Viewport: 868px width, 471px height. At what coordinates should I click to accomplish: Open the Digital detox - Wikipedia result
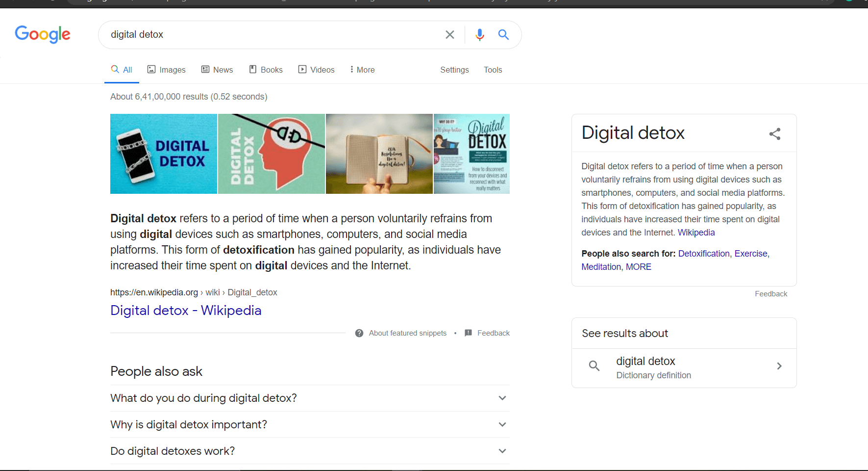pyautogui.click(x=186, y=311)
